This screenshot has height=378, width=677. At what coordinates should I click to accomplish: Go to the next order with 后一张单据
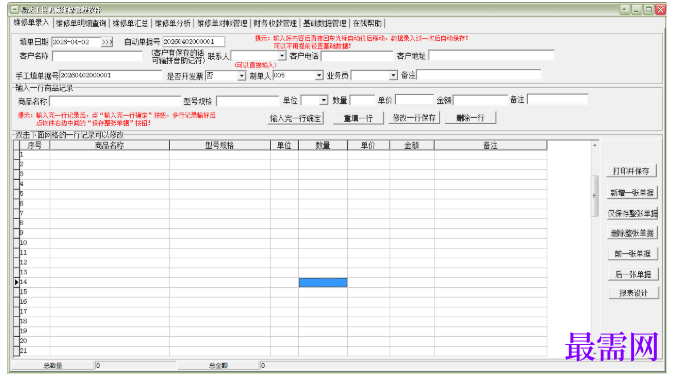pyautogui.click(x=633, y=274)
